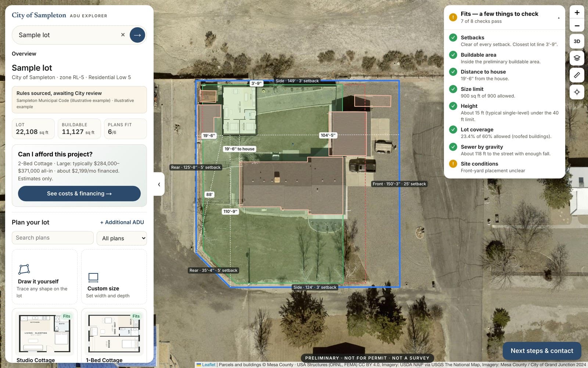588x368 pixels.
Task: Click the Custom size rectangle icon
Action: pos(93,277)
